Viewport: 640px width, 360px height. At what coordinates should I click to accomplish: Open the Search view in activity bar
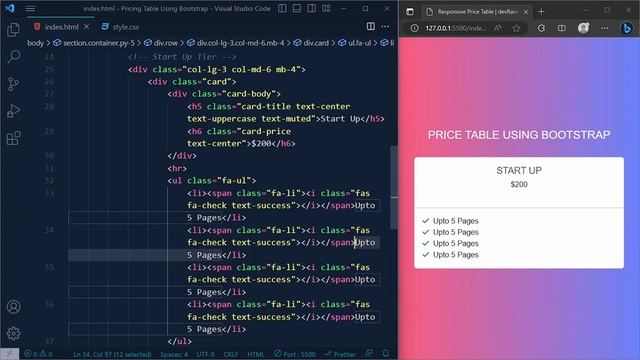[x=13, y=57]
